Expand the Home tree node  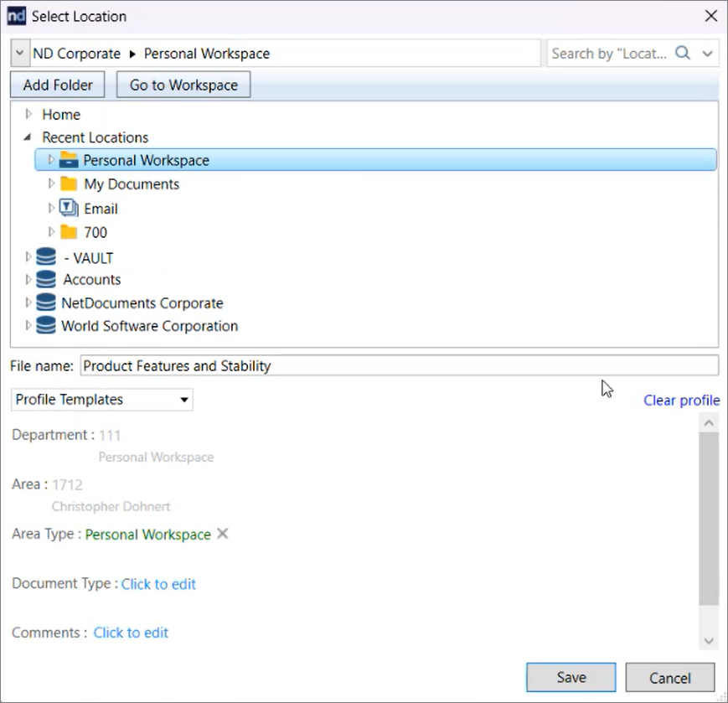point(28,114)
